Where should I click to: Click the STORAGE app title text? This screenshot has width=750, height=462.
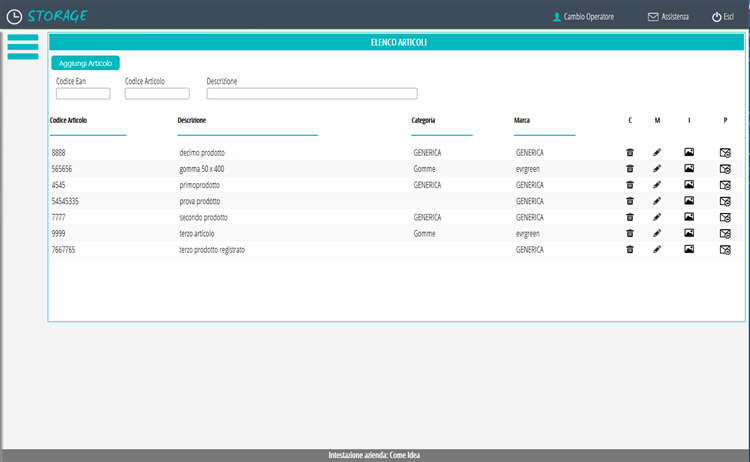57,17
